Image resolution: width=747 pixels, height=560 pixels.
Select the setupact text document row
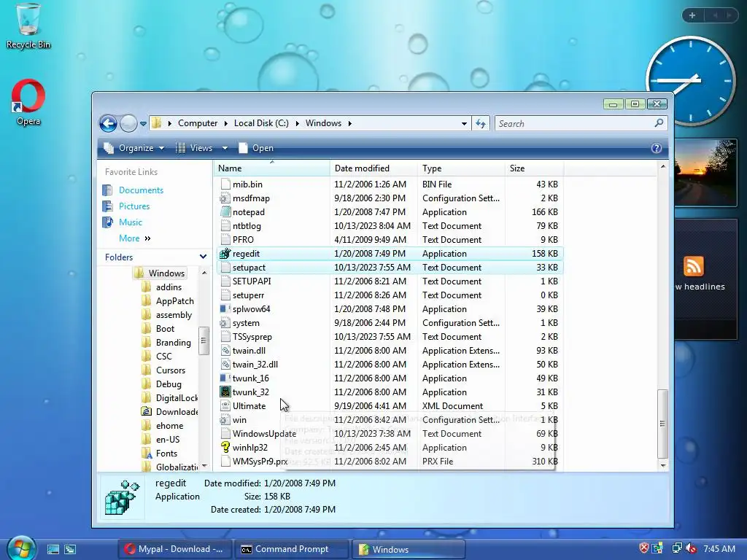[390, 268]
